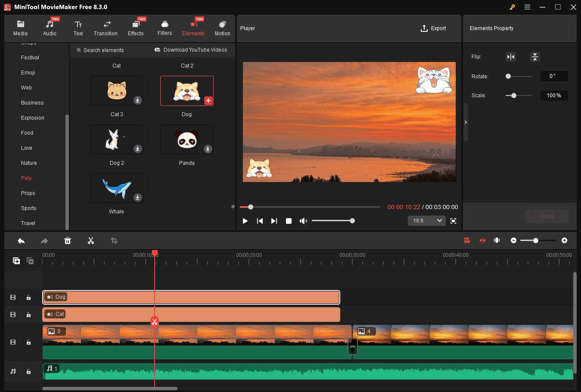Open the hamburger main menu

point(527,7)
